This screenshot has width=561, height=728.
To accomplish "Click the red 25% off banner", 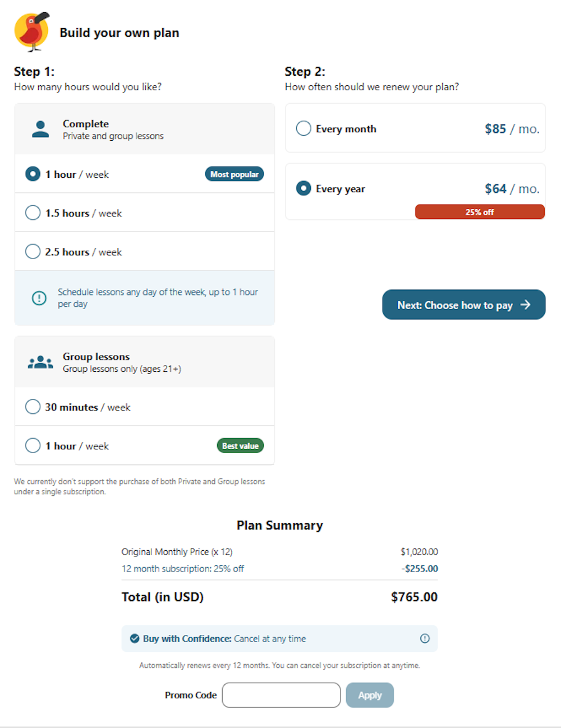I will coord(480,212).
